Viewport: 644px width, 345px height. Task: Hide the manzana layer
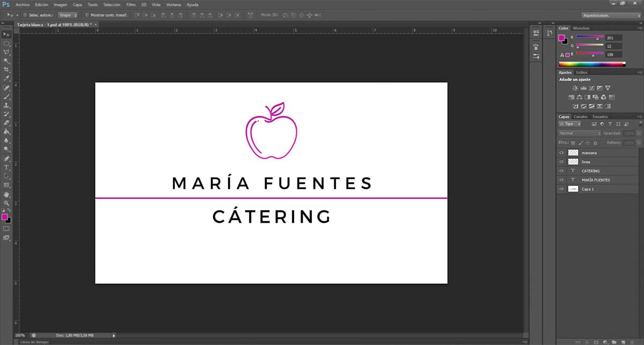pyautogui.click(x=561, y=152)
